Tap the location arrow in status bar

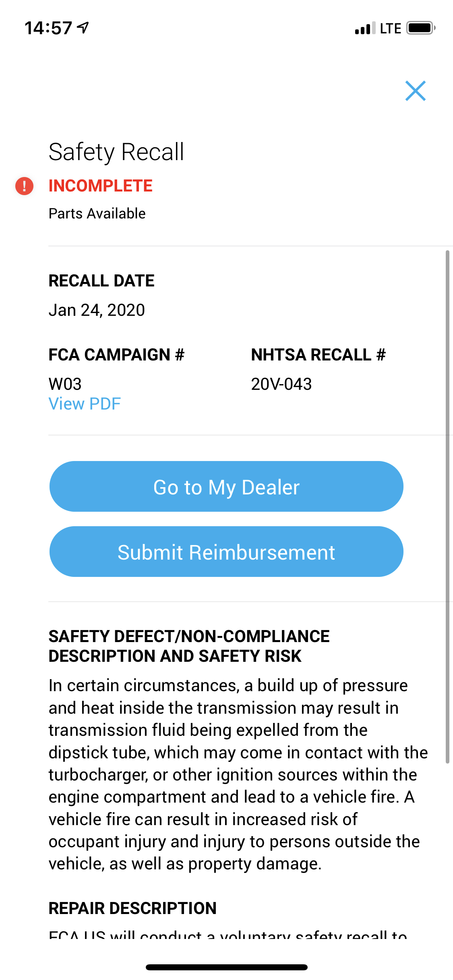83,28
